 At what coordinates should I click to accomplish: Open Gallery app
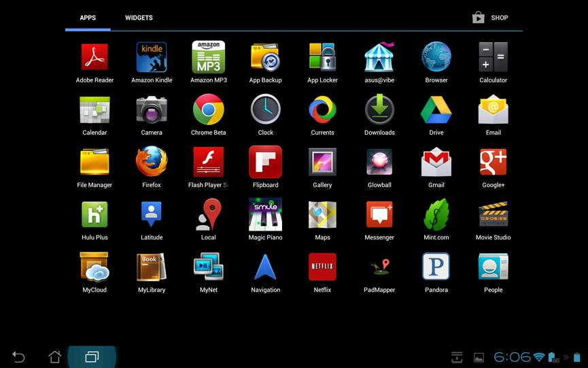pyautogui.click(x=322, y=162)
